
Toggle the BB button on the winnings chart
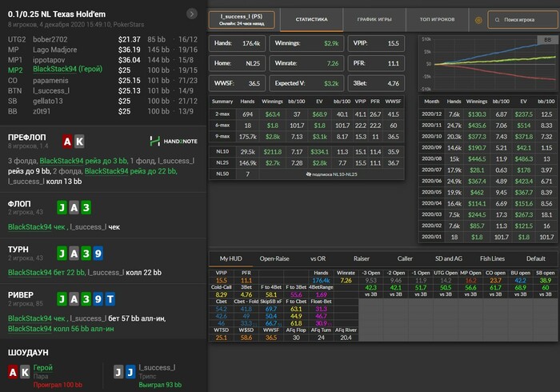click(x=547, y=40)
